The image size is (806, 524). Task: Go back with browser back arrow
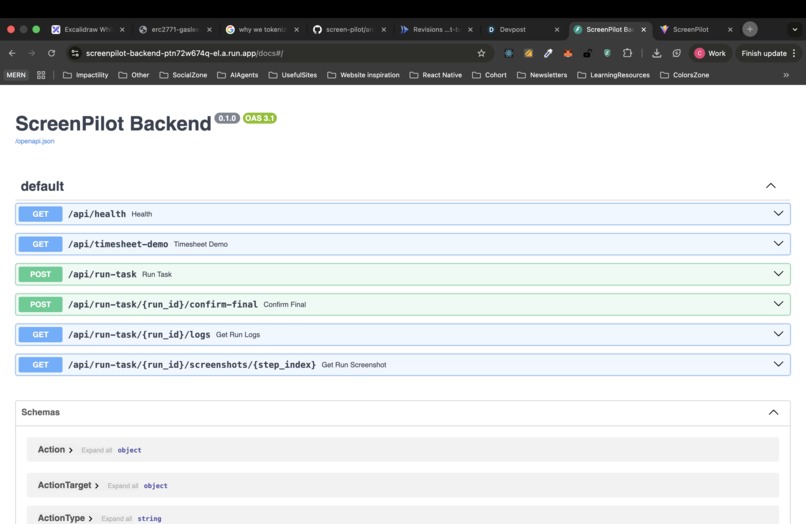(12, 53)
